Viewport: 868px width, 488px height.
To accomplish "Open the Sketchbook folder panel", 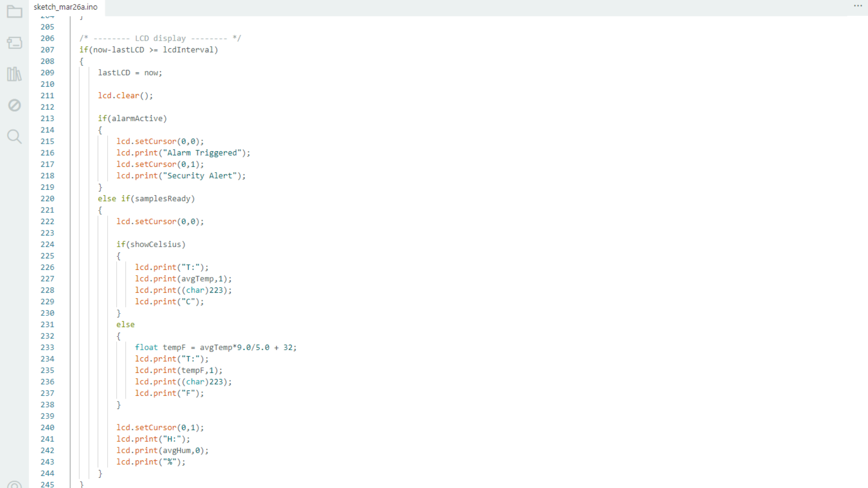I will pos(14,12).
